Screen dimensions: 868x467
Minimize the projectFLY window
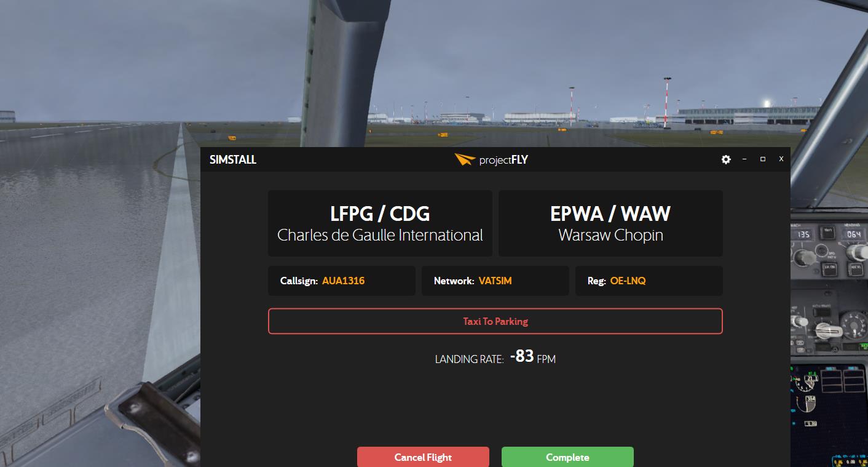[x=744, y=159]
